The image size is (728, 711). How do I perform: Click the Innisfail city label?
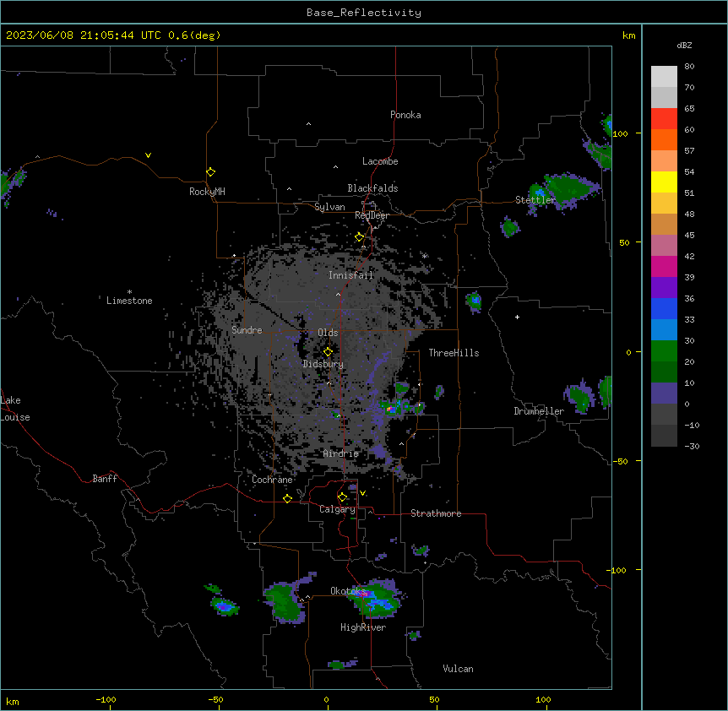(351, 275)
